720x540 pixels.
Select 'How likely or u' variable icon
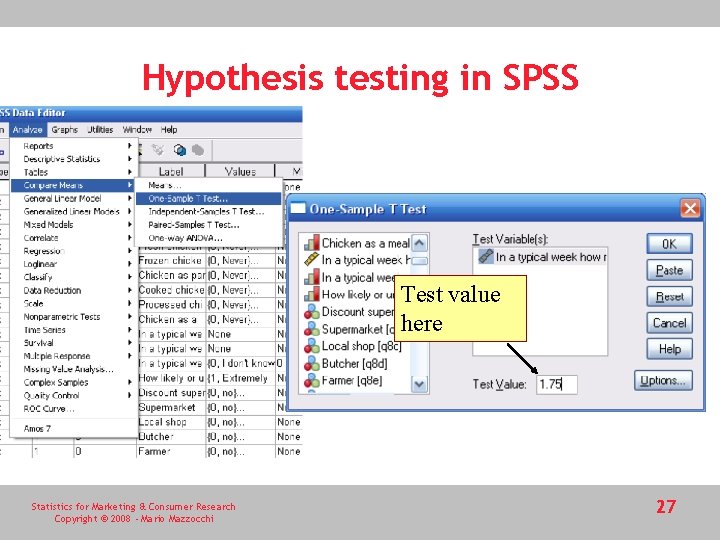(x=312, y=294)
